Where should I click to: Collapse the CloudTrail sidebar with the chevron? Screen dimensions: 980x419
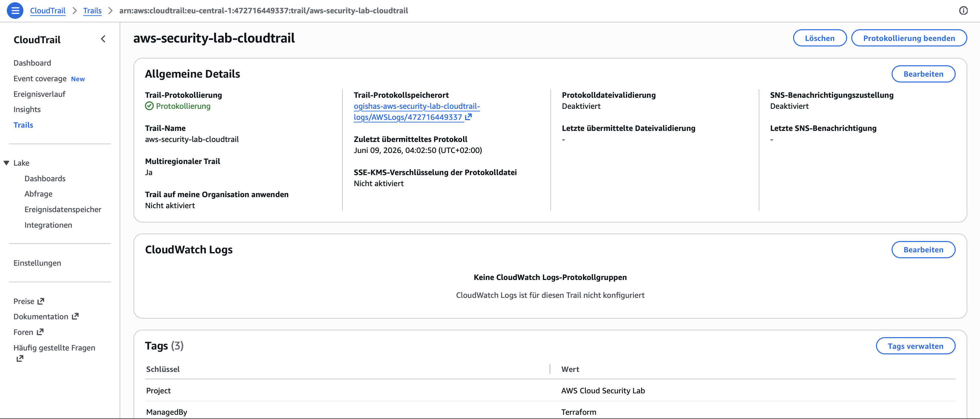[x=103, y=39]
